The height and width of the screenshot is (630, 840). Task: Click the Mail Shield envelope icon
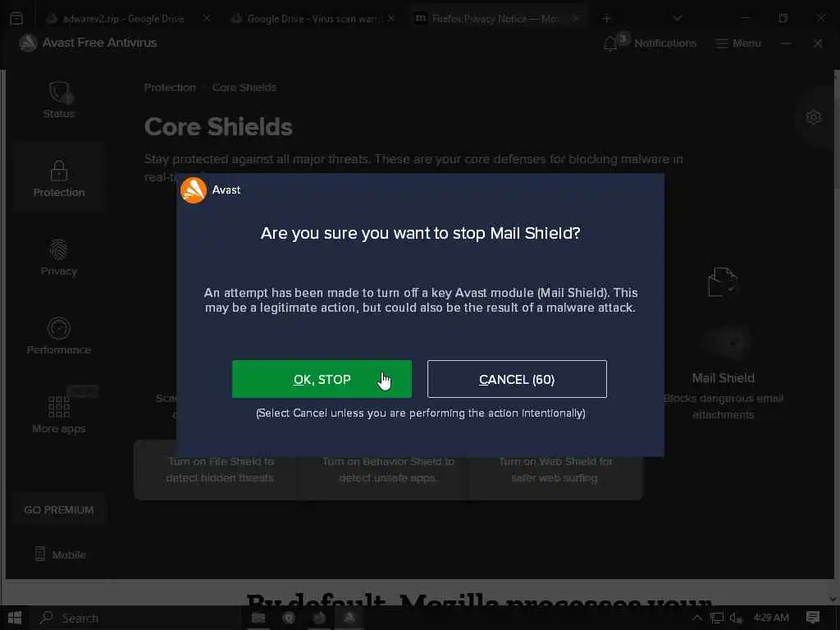723,282
